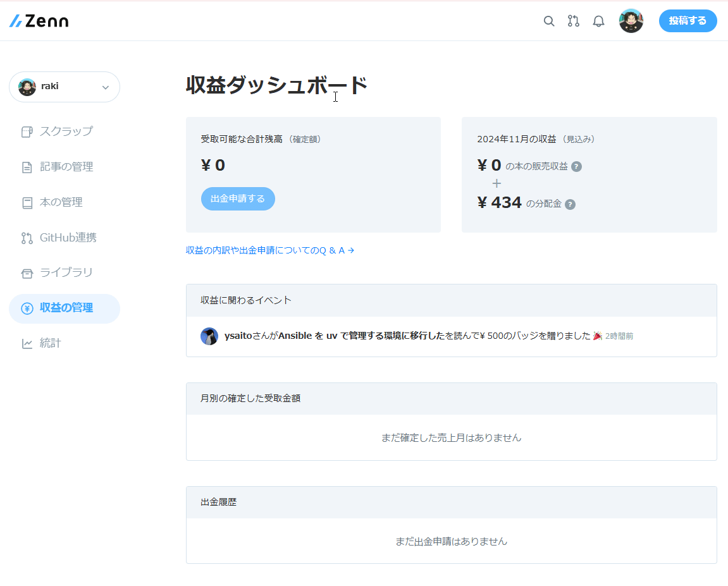Open your profile avatar in the header
The height and width of the screenshot is (586, 728).
coord(631,21)
